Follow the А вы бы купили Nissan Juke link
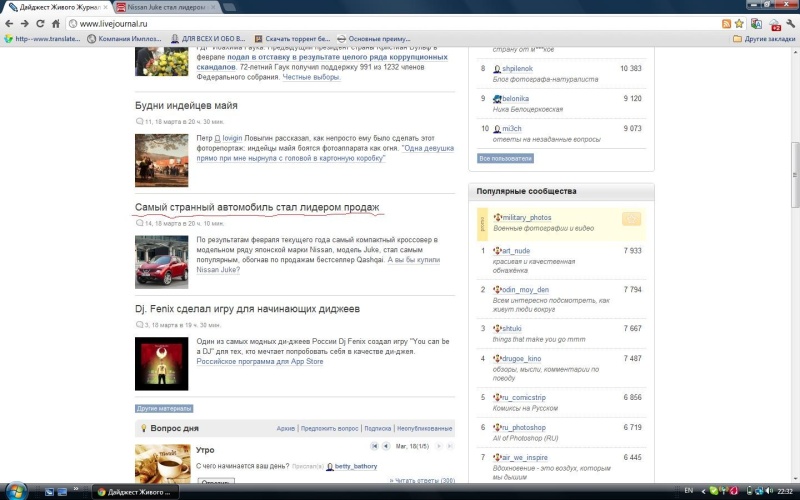 click(318, 264)
